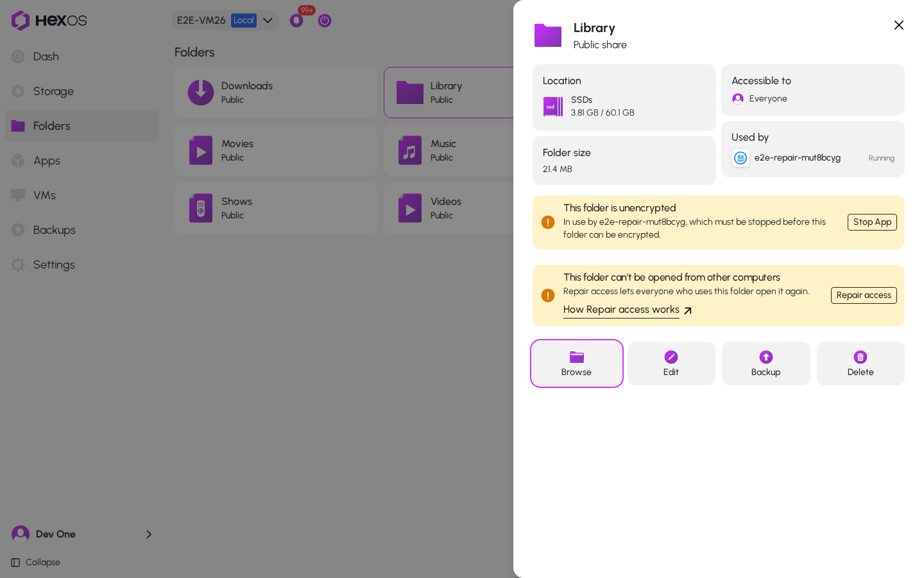Open the e2e-repair-mut8bcyg app entry
Screen dimensions: 924x578
tap(813, 158)
